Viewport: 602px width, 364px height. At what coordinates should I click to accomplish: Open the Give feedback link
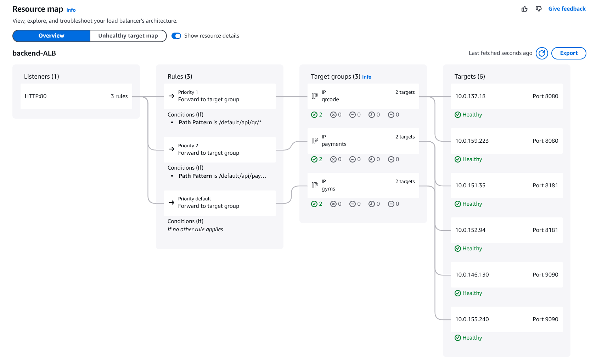[x=567, y=9]
